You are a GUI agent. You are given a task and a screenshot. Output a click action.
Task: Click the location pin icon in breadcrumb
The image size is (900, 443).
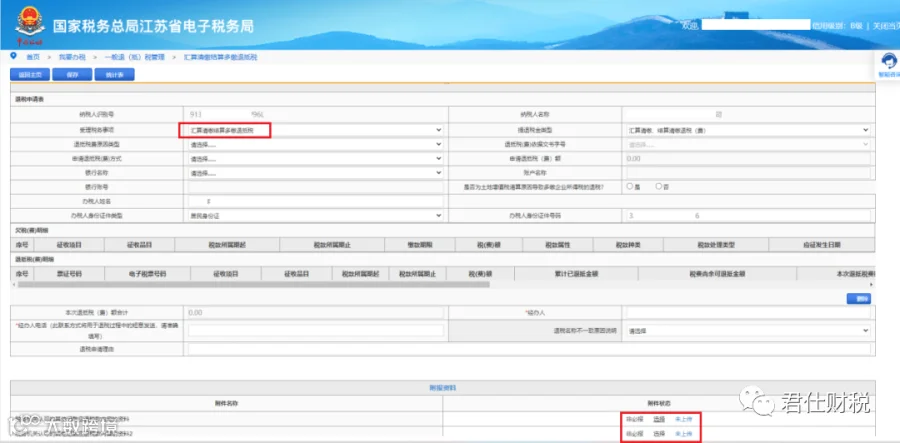[x=14, y=56]
